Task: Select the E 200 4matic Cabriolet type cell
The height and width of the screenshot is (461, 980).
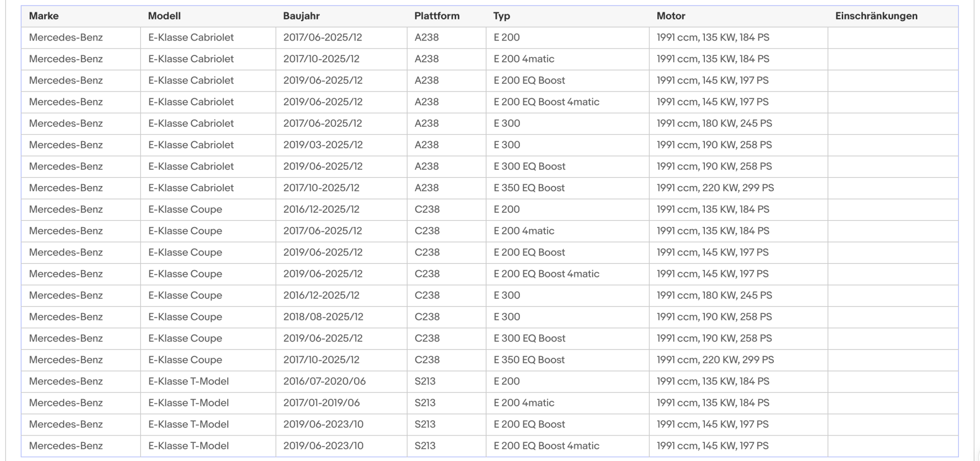Action: pos(568,59)
